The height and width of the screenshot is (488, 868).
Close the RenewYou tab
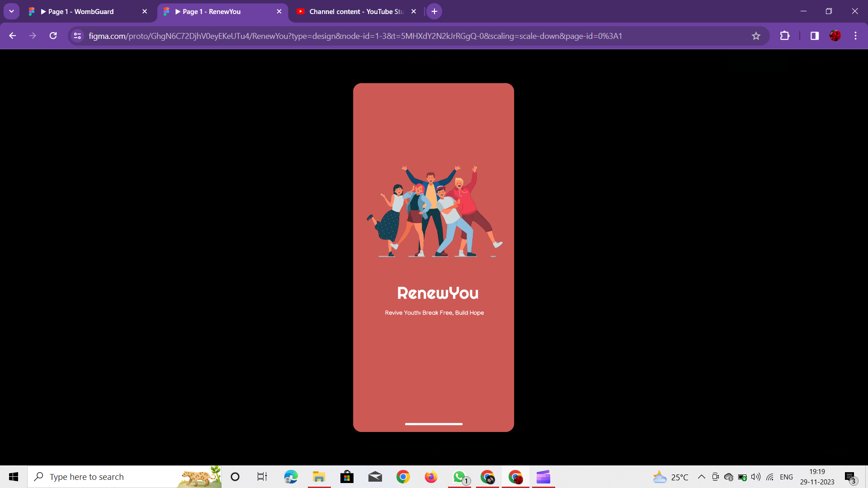[x=279, y=11]
